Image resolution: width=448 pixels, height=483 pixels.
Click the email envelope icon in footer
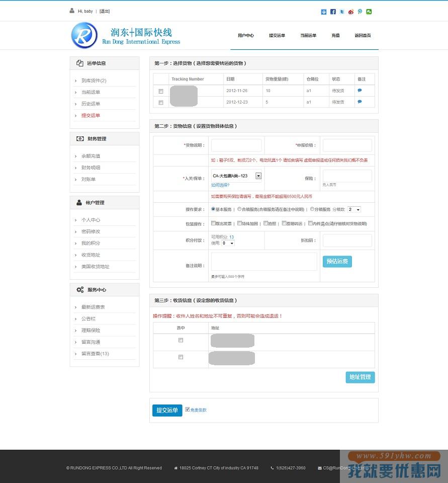(x=320, y=468)
